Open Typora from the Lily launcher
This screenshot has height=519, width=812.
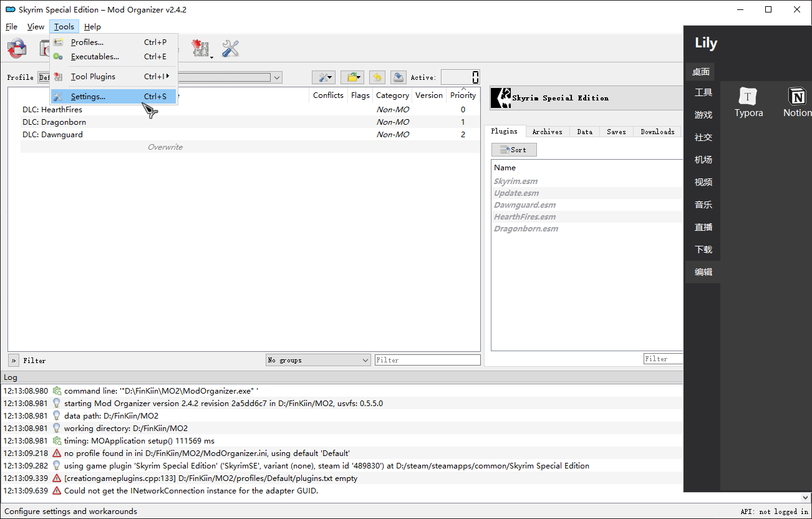(x=748, y=102)
